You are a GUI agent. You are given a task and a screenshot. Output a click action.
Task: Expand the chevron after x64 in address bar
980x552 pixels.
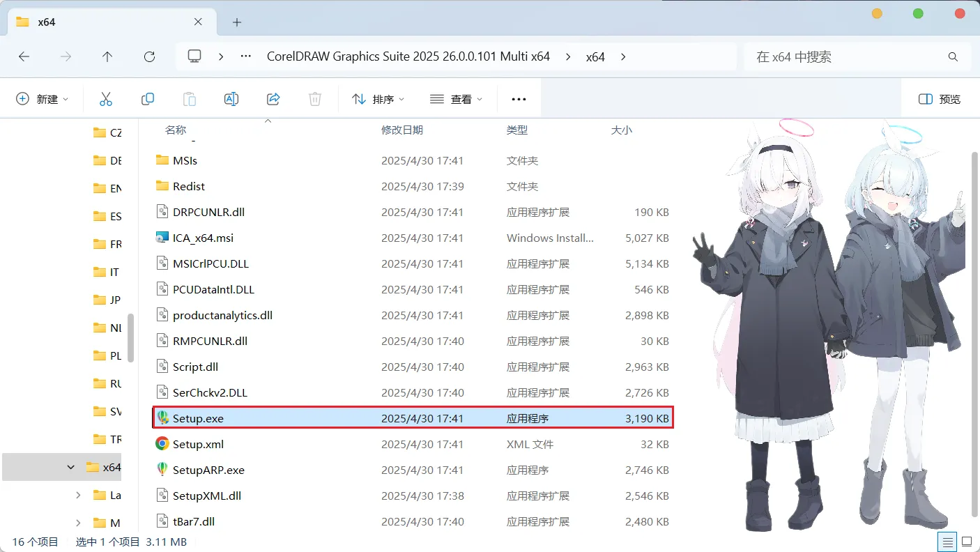(623, 56)
